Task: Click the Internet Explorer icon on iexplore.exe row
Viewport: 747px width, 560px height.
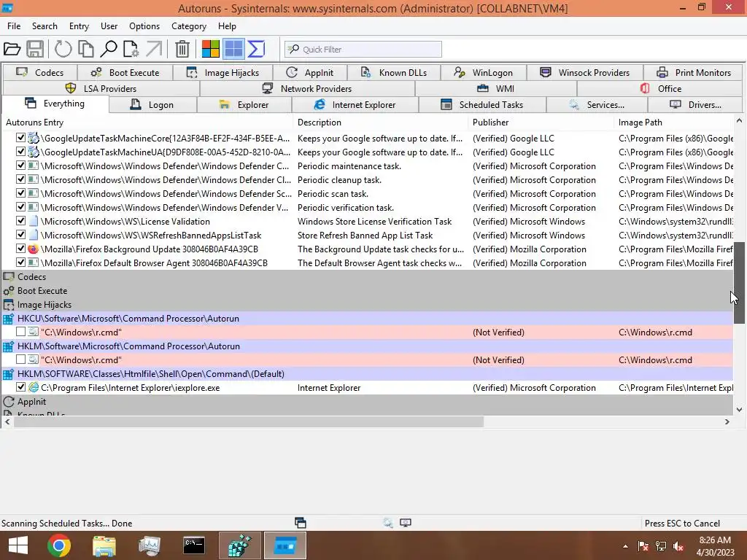Action: coord(34,388)
